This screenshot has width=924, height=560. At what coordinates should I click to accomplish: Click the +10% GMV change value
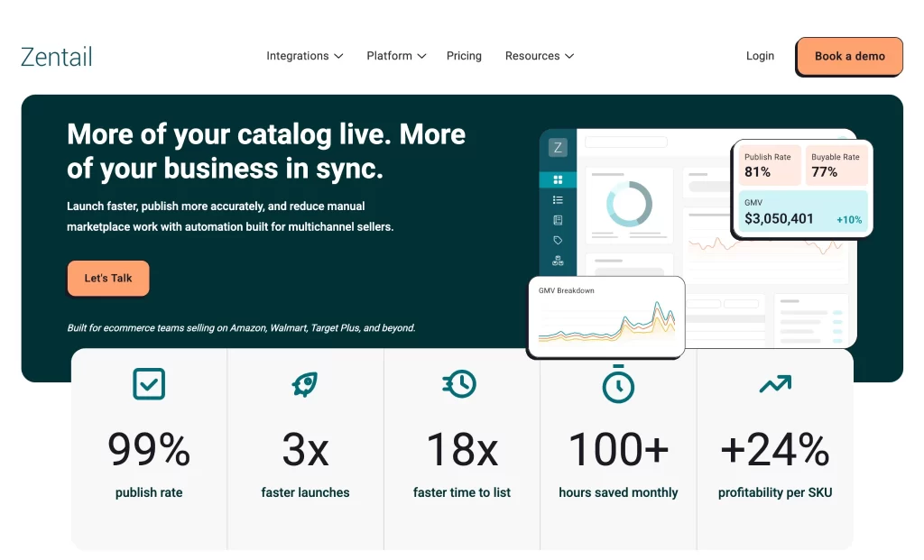click(x=849, y=220)
